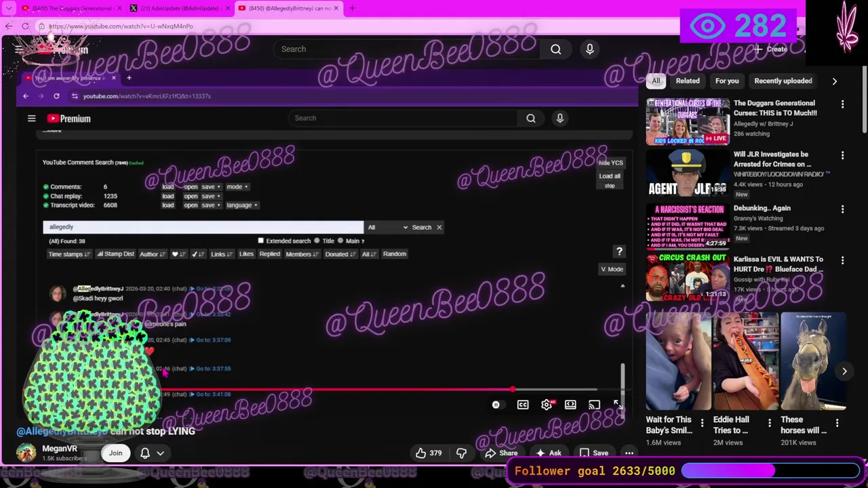This screenshot has width=868, height=488.
Task: Filter results by Donated
Action: click(340, 254)
